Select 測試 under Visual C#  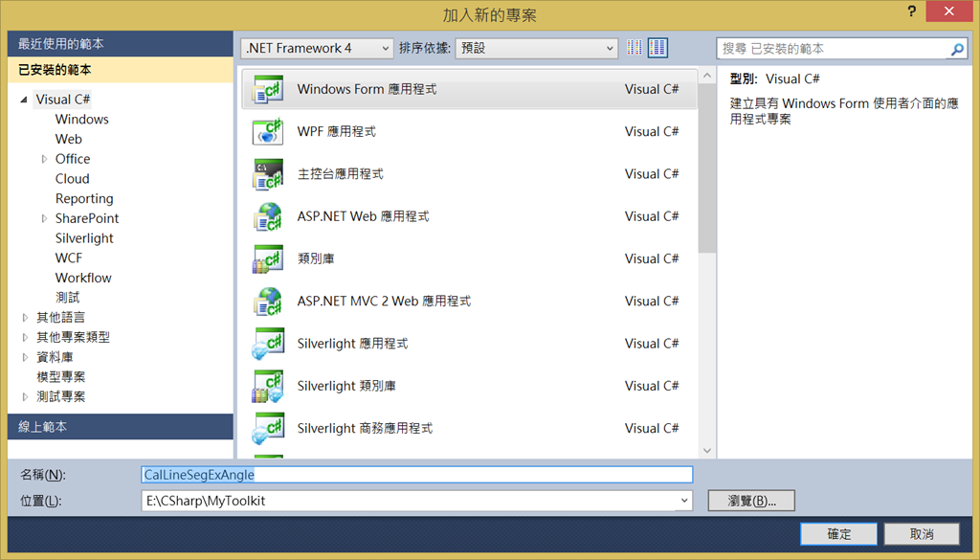click(68, 298)
